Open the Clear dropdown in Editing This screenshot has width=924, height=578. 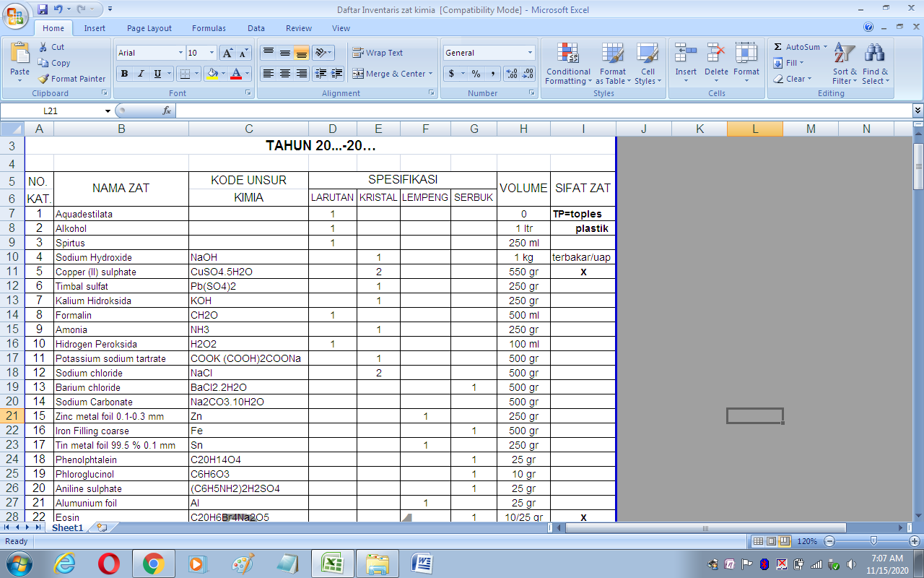click(x=793, y=79)
